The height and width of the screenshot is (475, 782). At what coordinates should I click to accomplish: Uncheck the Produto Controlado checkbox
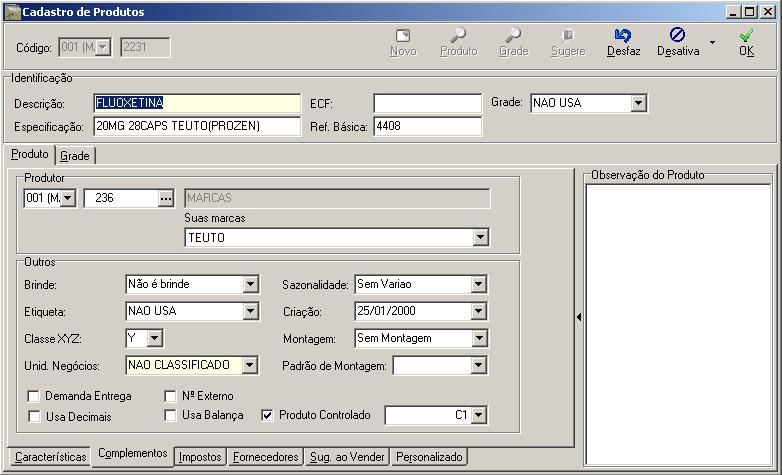pyautogui.click(x=267, y=415)
